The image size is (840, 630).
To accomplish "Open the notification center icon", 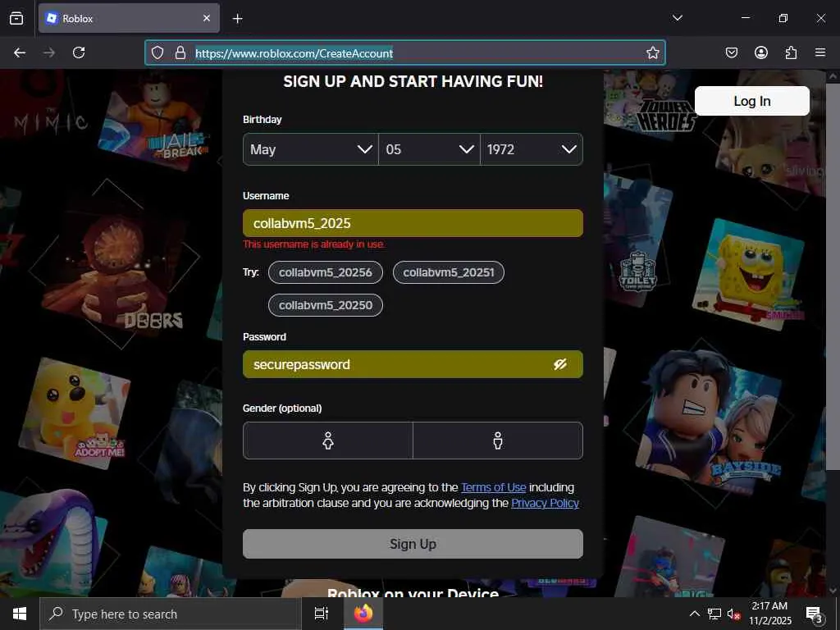I will pyautogui.click(x=814, y=614).
